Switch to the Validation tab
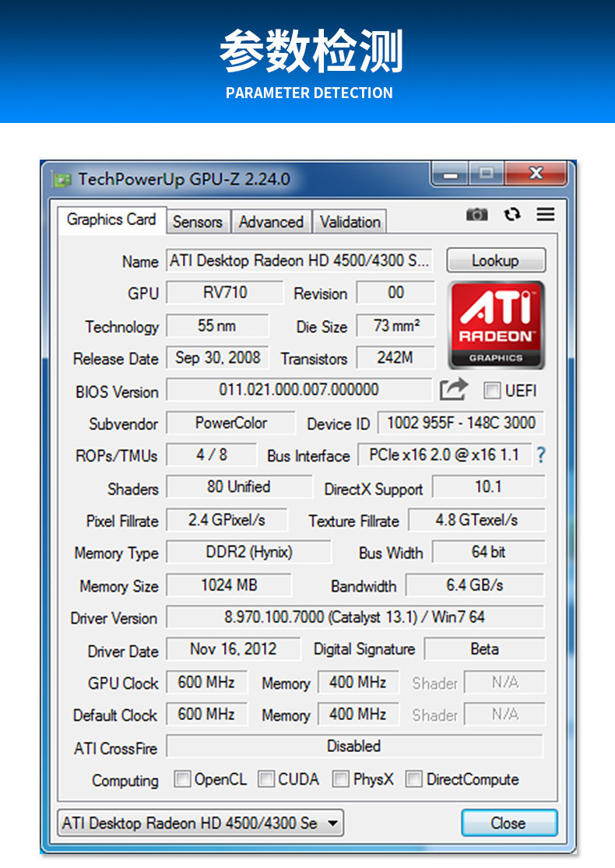The width and height of the screenshot is (615, 868). point(350,221)
